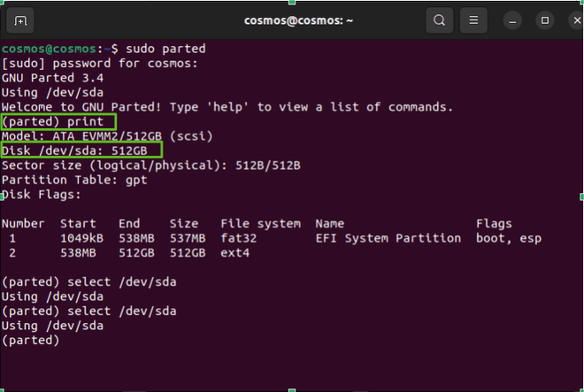
Task: Click the 'fat32' file system entry
Action: click(x=239, y=238)
